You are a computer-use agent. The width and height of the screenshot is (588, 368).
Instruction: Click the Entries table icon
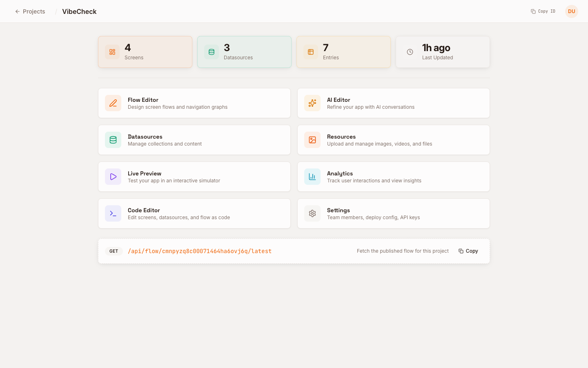point(310,52)
